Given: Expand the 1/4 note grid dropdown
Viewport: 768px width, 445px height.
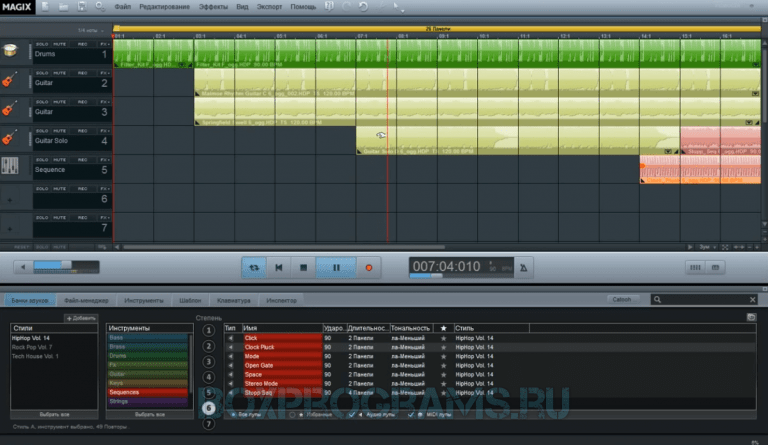Looking at the screenshot, I should pos(92,33).
